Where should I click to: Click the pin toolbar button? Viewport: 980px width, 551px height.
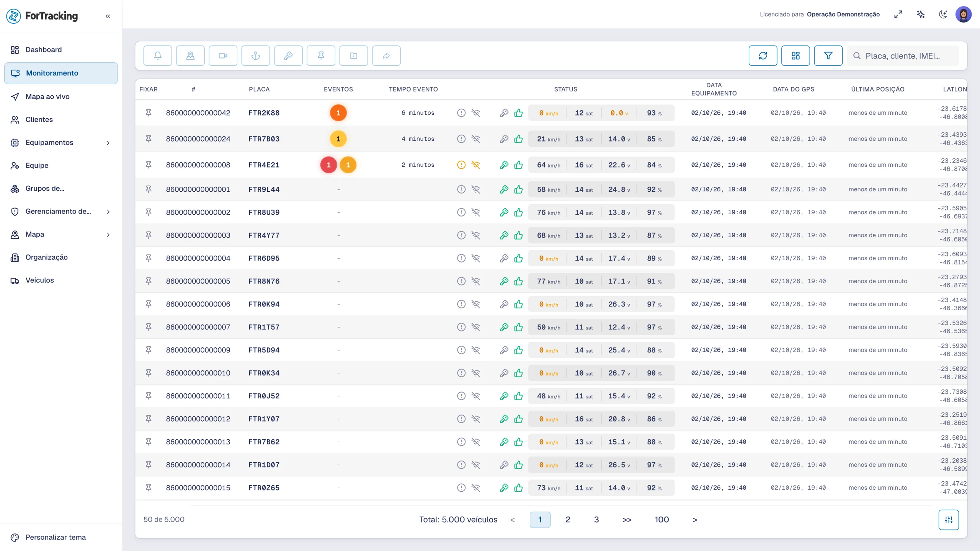pyautogui.click(x=321, y=56)
